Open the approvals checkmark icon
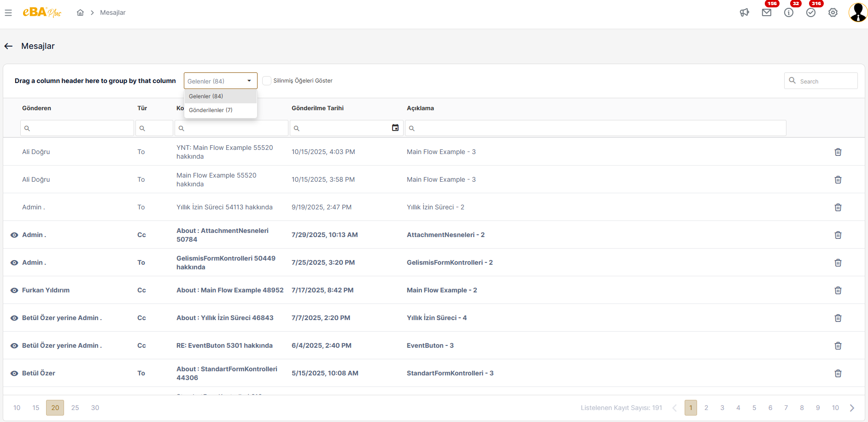 pos(811,13)
